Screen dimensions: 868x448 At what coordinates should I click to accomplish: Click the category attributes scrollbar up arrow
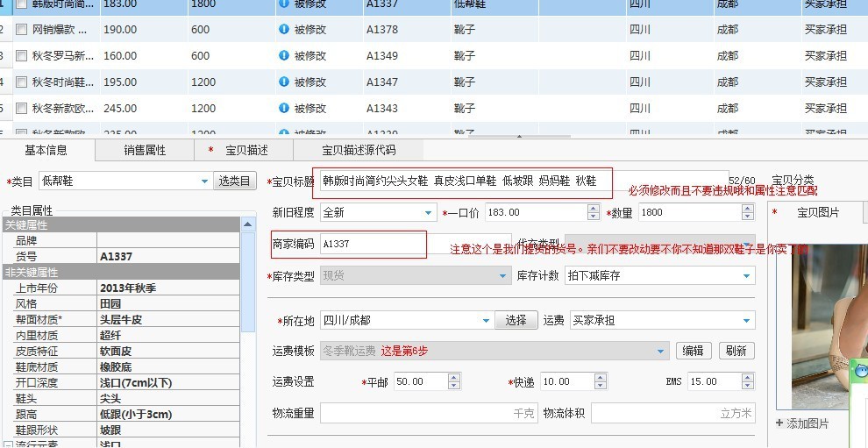coord(247,224)
